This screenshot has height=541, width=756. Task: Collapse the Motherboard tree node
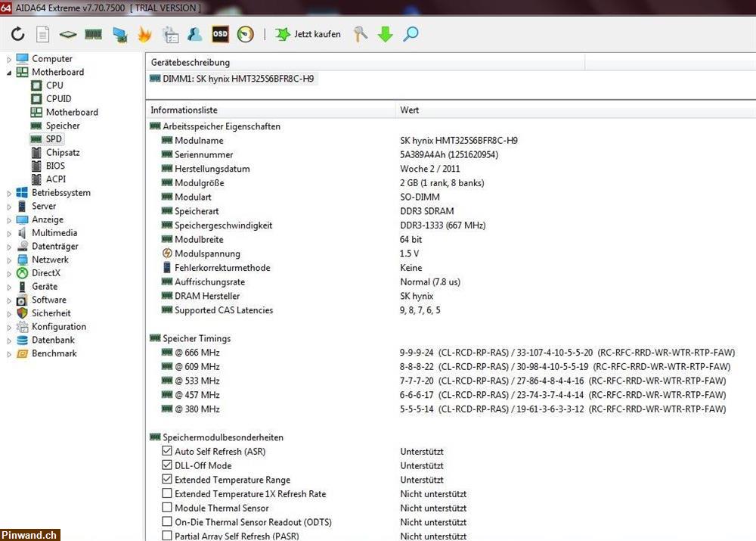click(9, 73)
